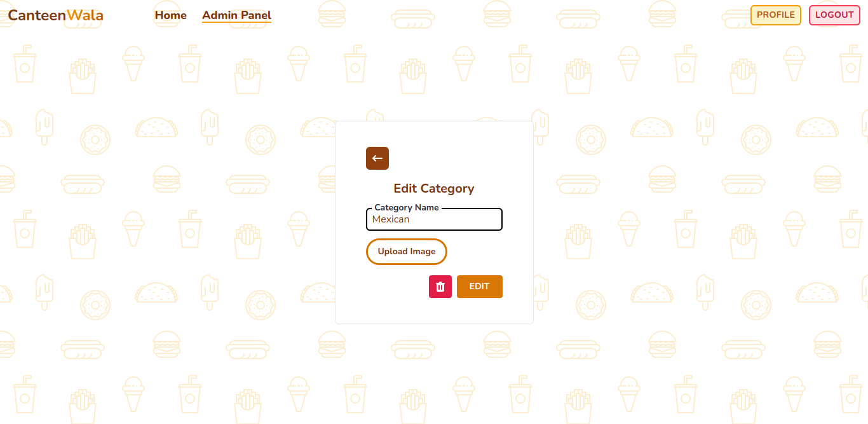Click the white arrow inside the maroon square

377,158
